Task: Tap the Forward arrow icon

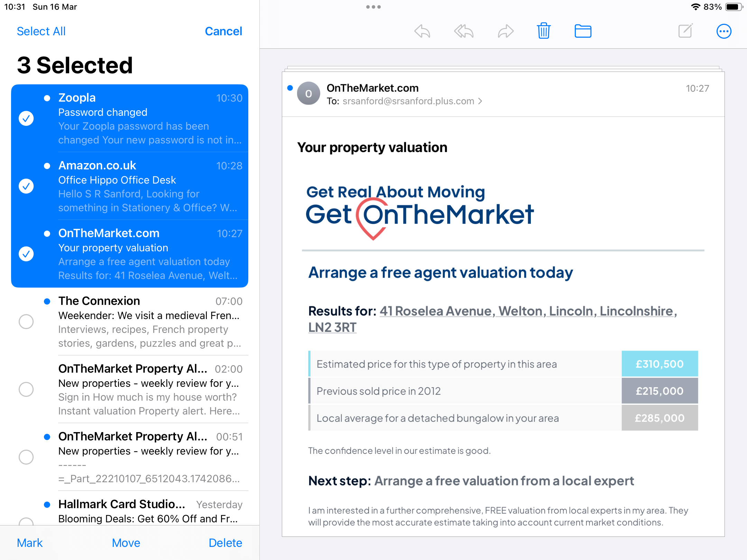Action: [x=506, y=31]
